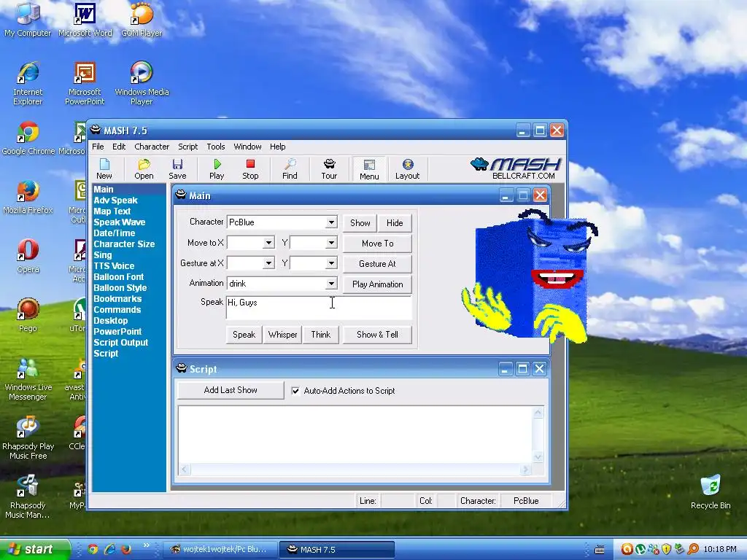The height and width of the screenshot is (560, 747).
Task: Click in the Speak text field
Action: click(x=320, y=308)
